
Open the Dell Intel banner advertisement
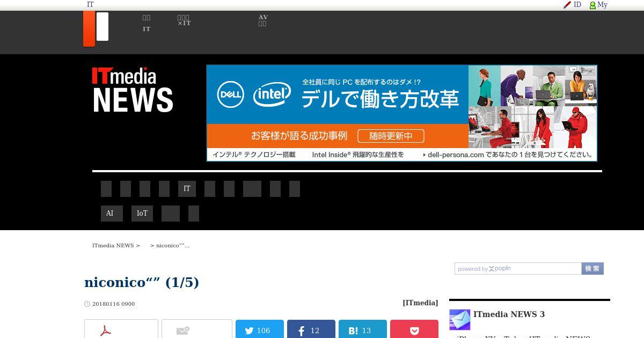[402, 113]
